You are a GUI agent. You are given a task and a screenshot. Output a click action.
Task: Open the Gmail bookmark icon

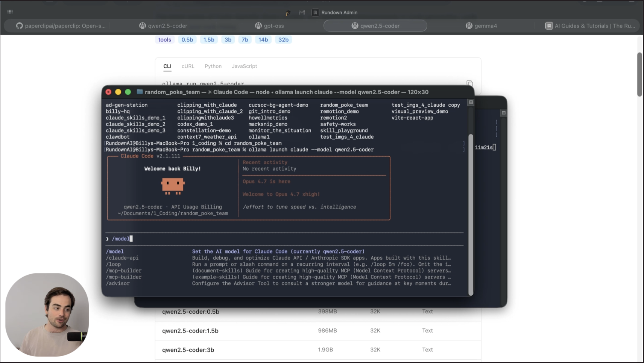point(302,13)
